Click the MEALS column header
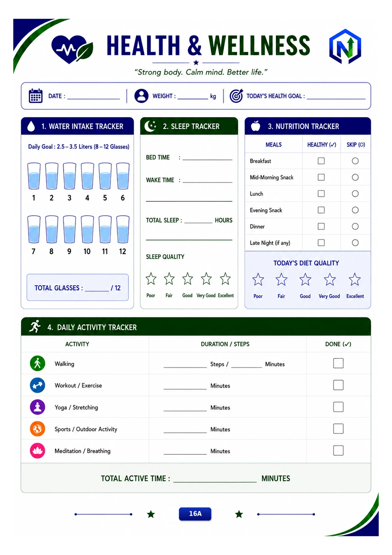 [x=273, y=145]
